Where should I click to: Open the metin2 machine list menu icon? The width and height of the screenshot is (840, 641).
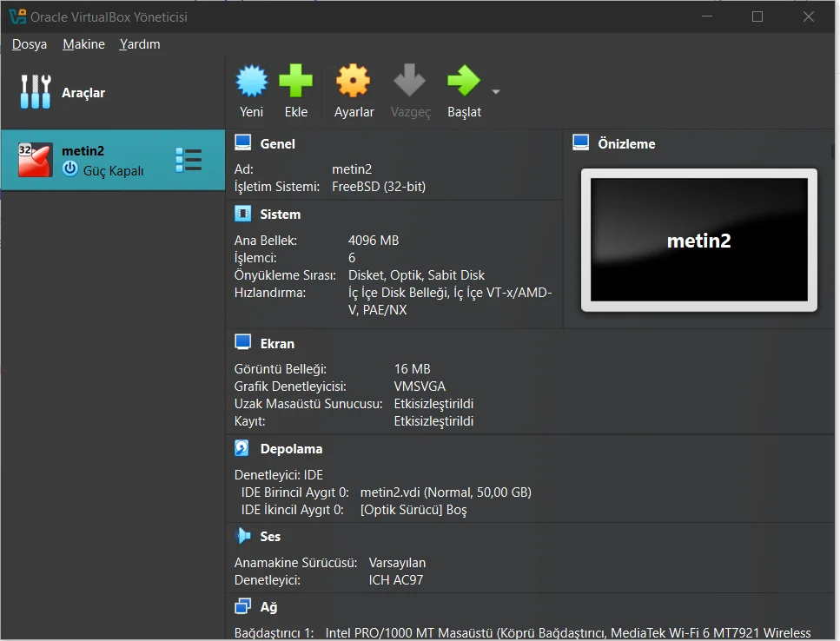(189, 160)
